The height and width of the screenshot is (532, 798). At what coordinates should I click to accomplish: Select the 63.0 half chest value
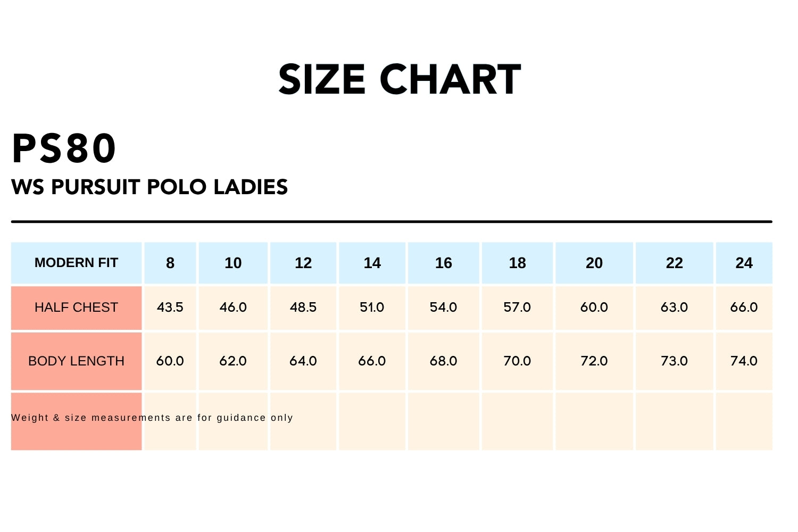(x=674, y=307)
